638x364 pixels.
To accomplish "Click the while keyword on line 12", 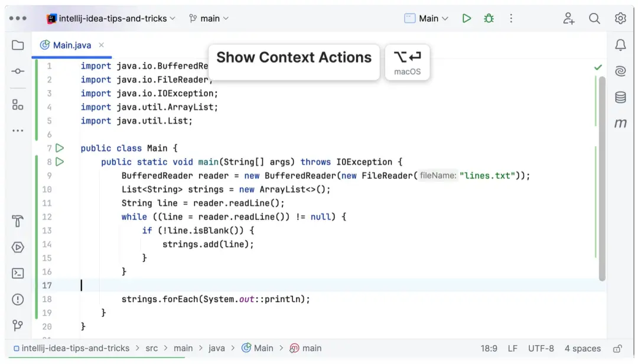I will [134, 217].
